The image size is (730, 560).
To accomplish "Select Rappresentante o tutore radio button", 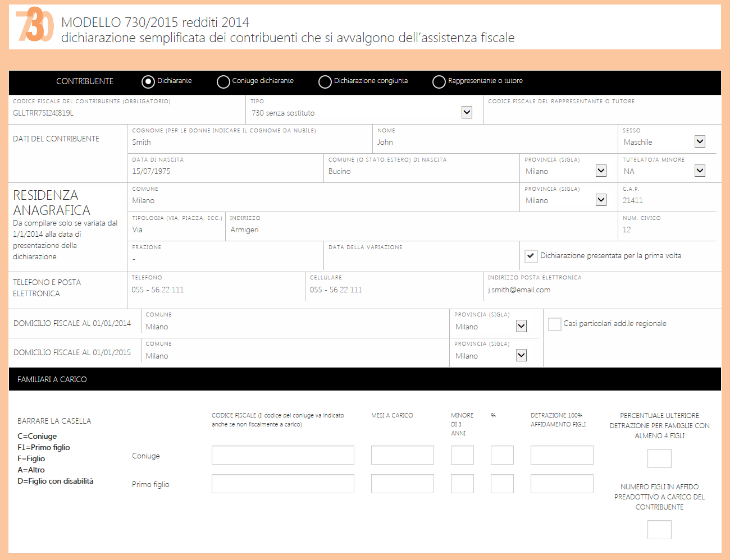I will click(439, 82).
